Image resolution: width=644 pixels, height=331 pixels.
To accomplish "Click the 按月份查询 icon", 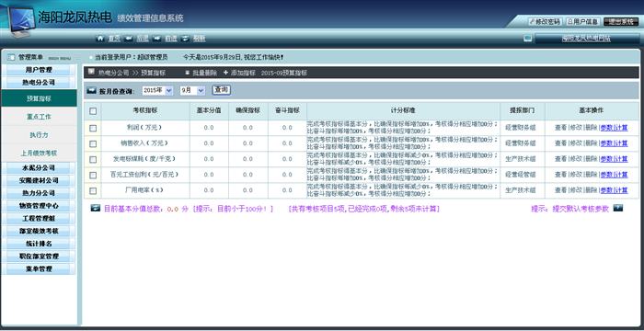I will [x=92, y=91].
